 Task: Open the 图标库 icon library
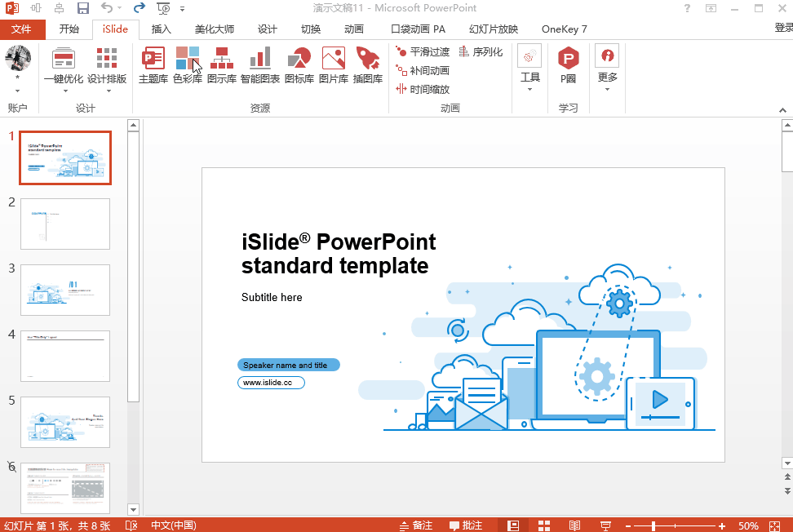coord(299,65)
